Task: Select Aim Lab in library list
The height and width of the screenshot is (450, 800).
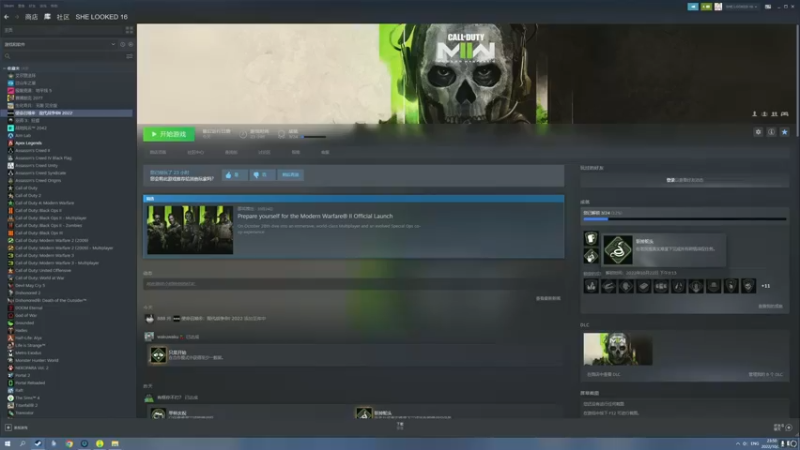Action: (23, 135)
